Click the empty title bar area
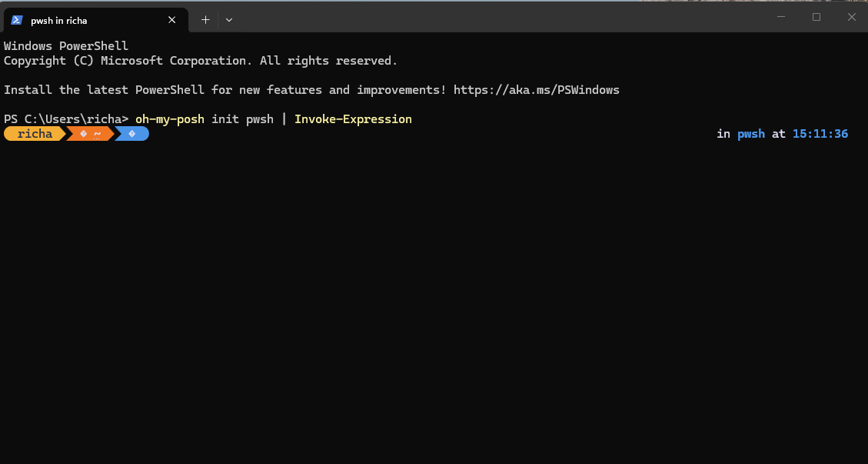 (x=498, y=18)
